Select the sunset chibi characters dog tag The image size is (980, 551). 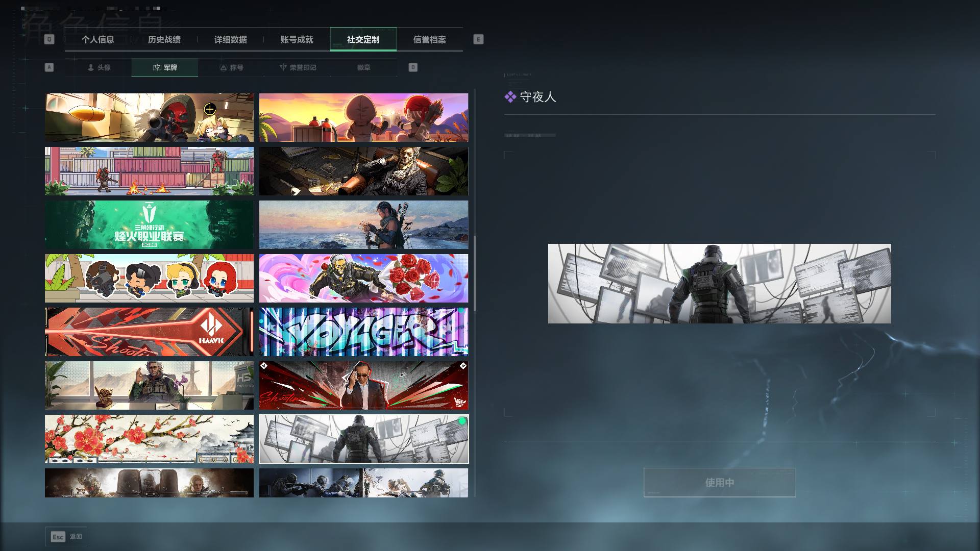click(x=363, y=117)
